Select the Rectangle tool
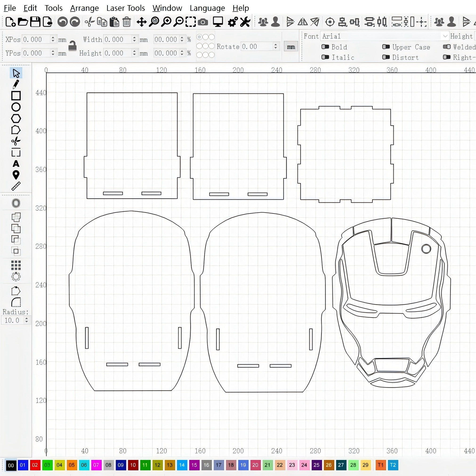 (x=16, y=96)
